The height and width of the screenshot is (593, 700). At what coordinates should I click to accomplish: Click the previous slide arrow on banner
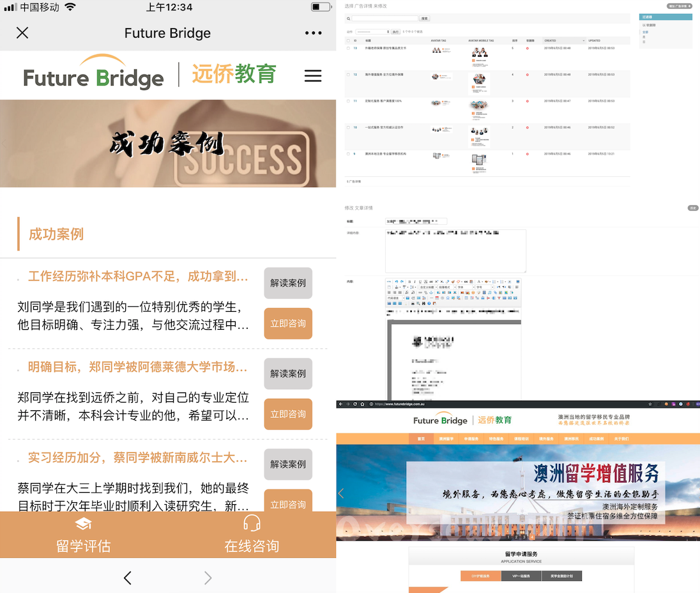pos(341,493)
